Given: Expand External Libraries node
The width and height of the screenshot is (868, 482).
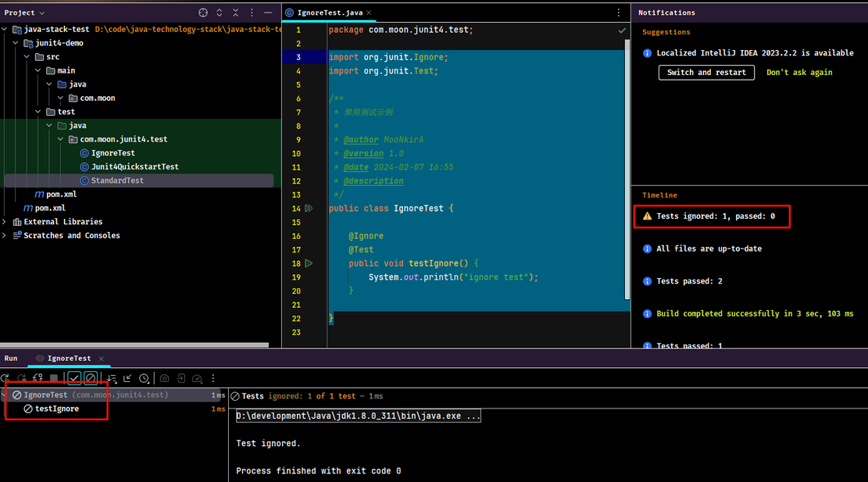Looking at the screenshot, I should [5, 222].
